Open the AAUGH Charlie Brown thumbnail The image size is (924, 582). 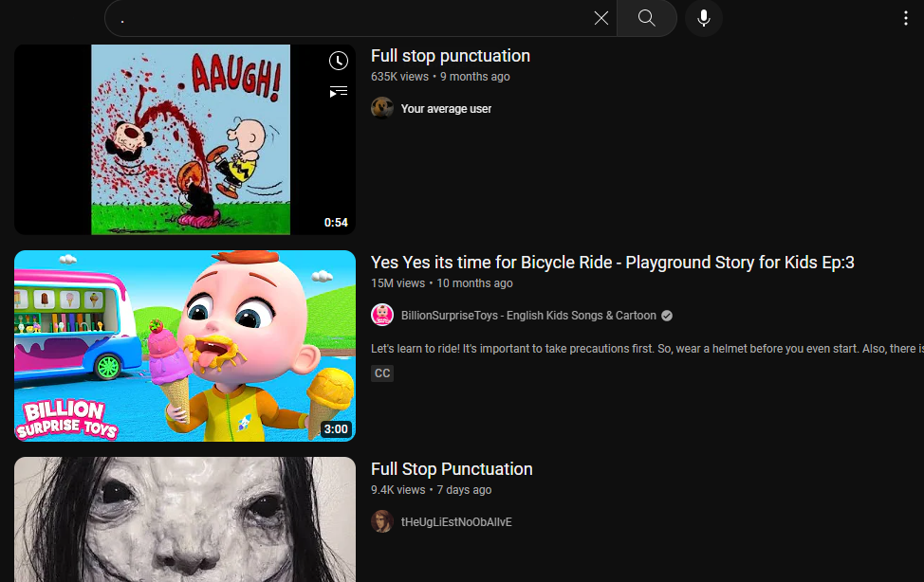(x=185, y=139)
